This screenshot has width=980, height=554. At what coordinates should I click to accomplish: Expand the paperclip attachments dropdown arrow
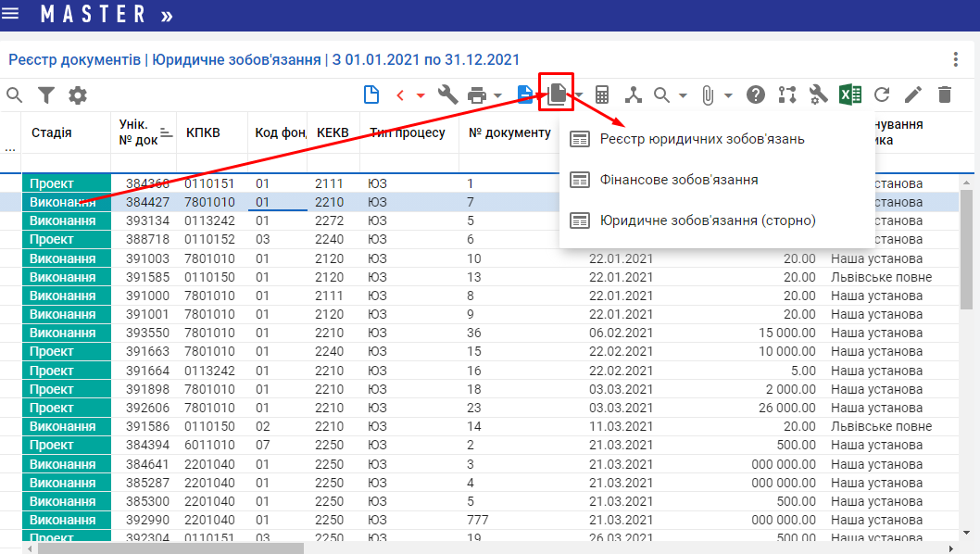tap(728, 95)
